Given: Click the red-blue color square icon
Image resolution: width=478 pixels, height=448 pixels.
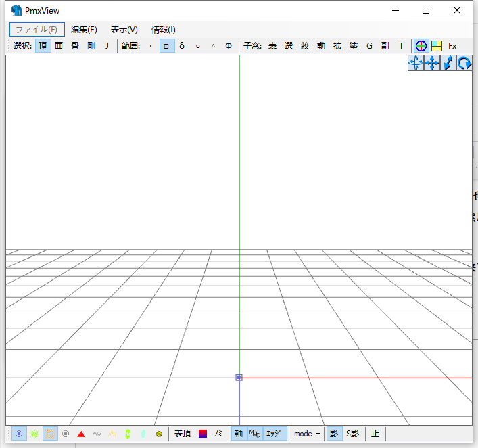Looking at the screenshot, I should pyautogui.click(x=203, y=434).
